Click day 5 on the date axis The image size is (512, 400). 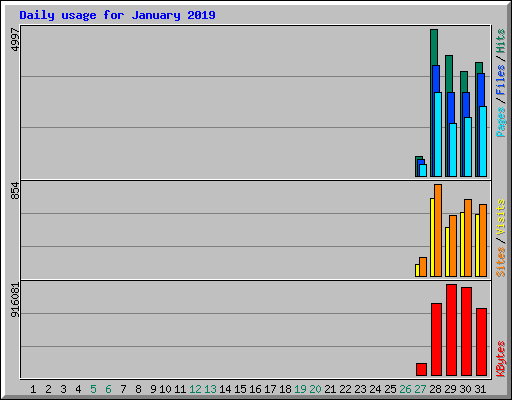93,389
